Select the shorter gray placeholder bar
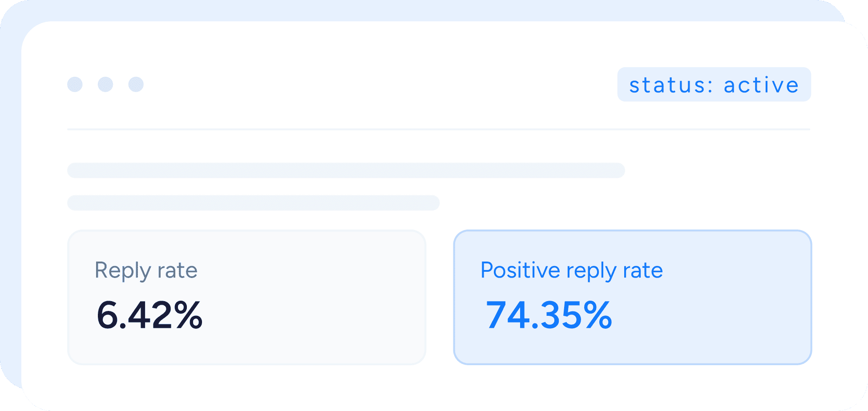The image size is (868, 411). pos(253,203)
